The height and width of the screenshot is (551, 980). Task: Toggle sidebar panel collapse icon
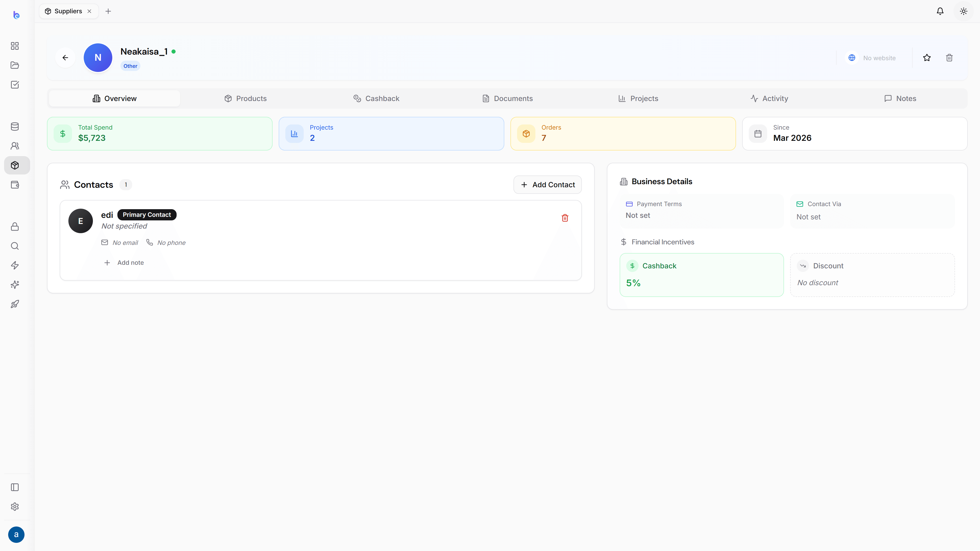click(x=15, y=487)
